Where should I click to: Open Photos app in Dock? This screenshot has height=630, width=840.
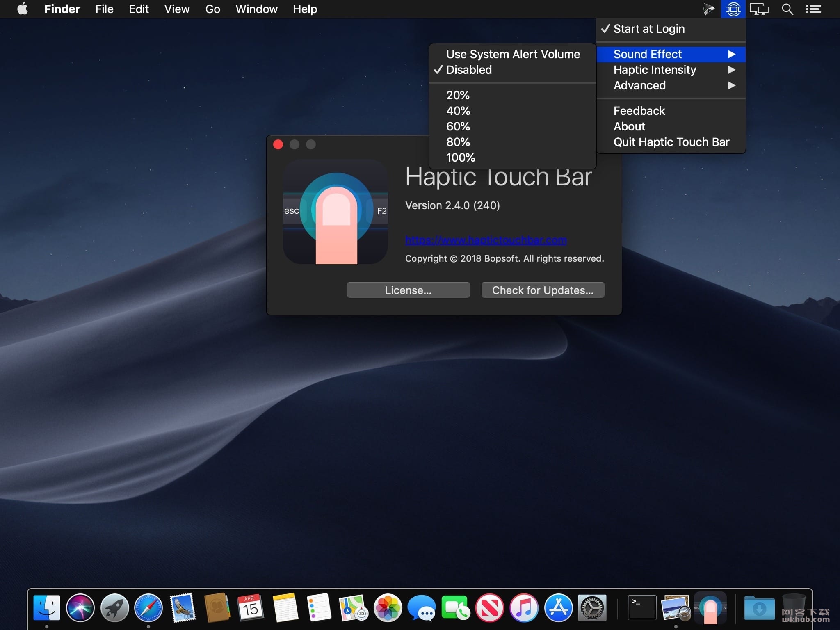coord(388,607)
